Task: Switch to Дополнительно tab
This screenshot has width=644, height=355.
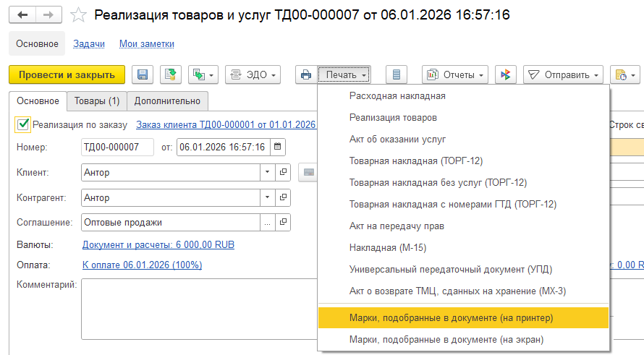Action: coord(167,101)
